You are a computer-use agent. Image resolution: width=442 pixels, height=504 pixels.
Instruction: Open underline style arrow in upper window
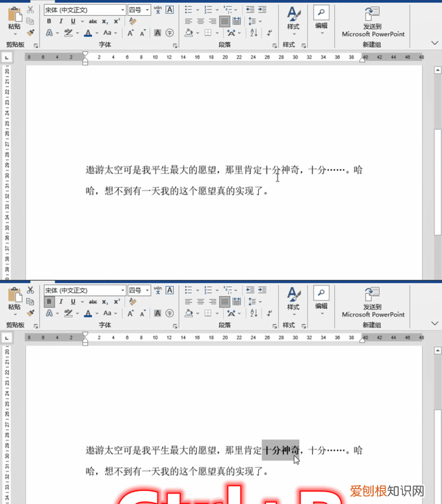tap(82, 21)
